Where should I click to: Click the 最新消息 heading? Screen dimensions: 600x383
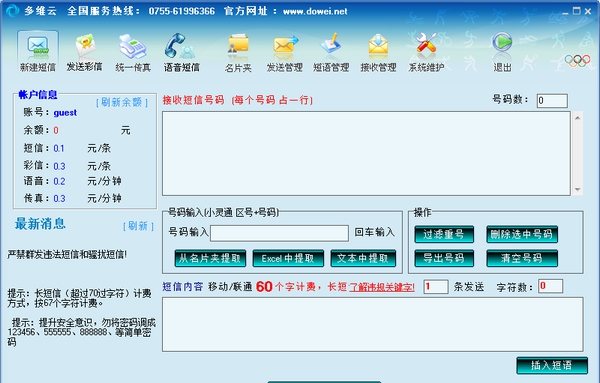click(x=40, y=223)
